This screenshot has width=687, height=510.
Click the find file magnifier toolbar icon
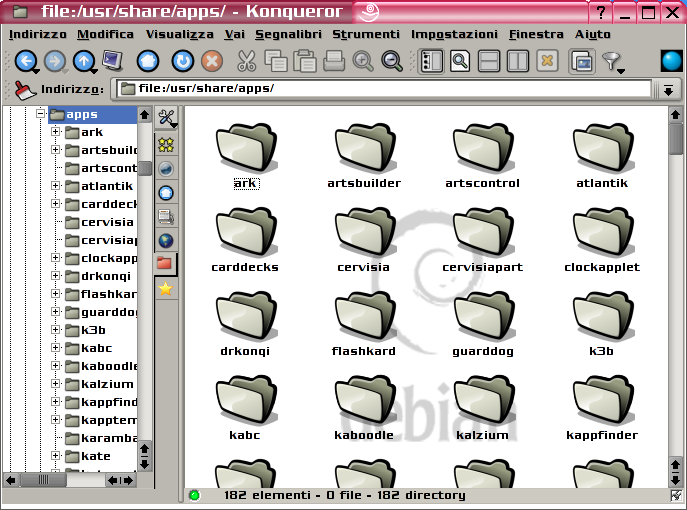pyautogui.click(x=460, y=61)
